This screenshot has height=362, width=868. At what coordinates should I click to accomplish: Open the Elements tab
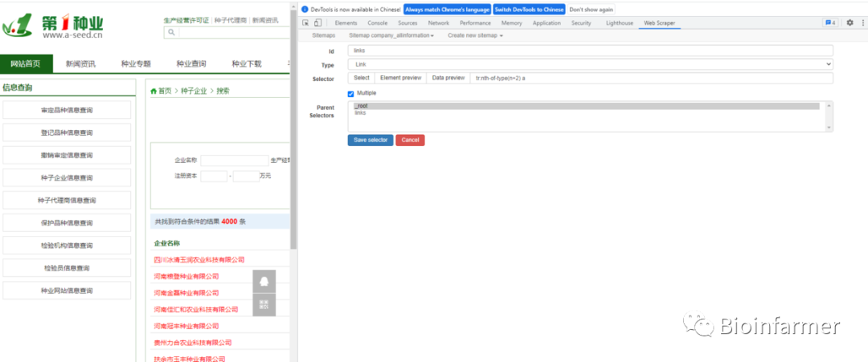346,23
